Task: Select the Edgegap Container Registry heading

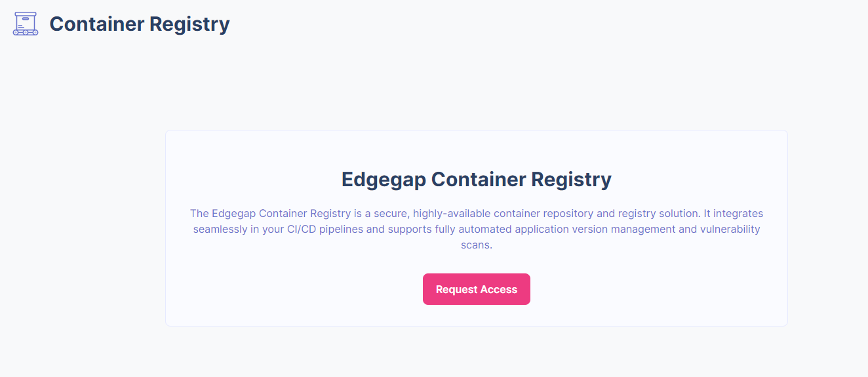Action: coord(476,179)
